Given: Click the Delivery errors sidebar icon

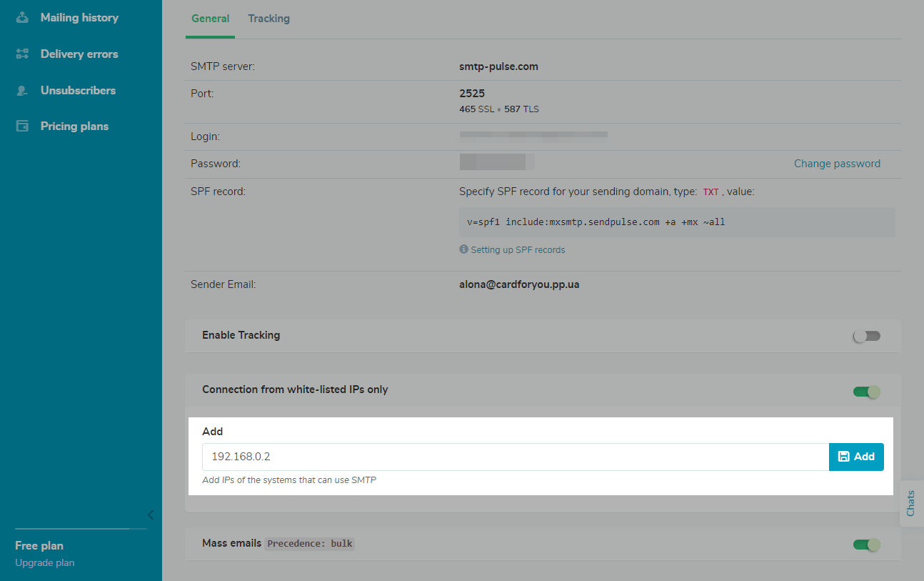Looking at the screenshot, I should click(x=22, y=54).
